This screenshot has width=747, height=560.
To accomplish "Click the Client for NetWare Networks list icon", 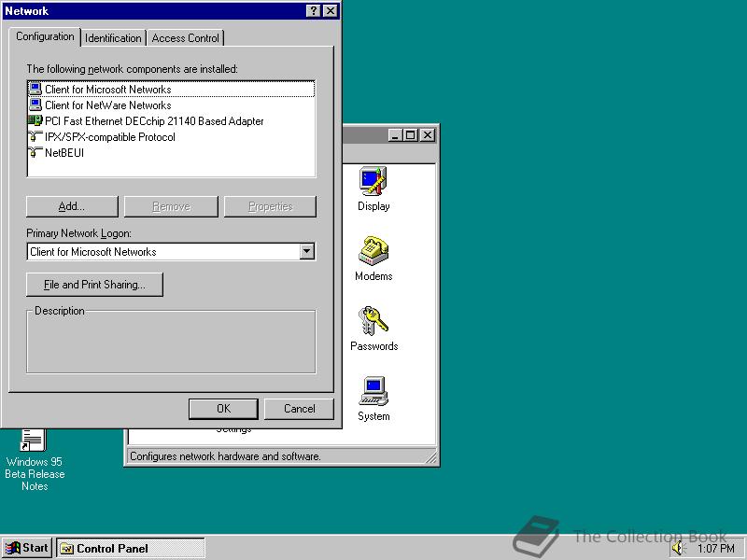I will pyautogui.click(x=35, y=105).
